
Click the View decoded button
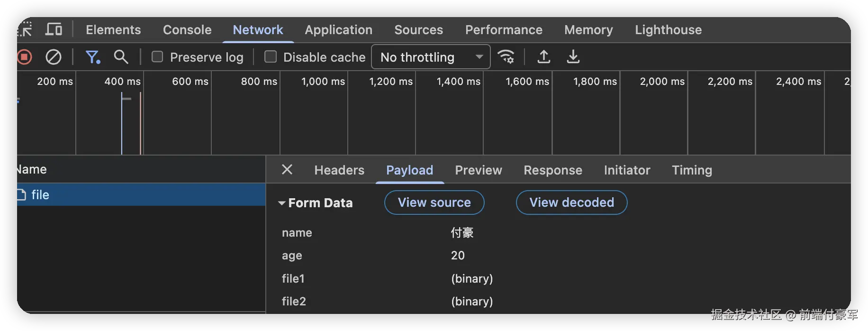[x=571, y=202]
